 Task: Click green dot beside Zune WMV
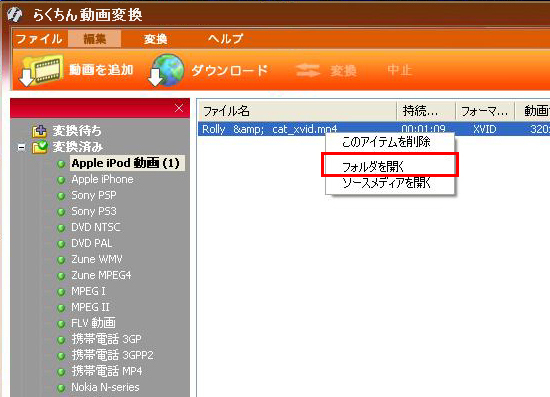tap(61, 260)
